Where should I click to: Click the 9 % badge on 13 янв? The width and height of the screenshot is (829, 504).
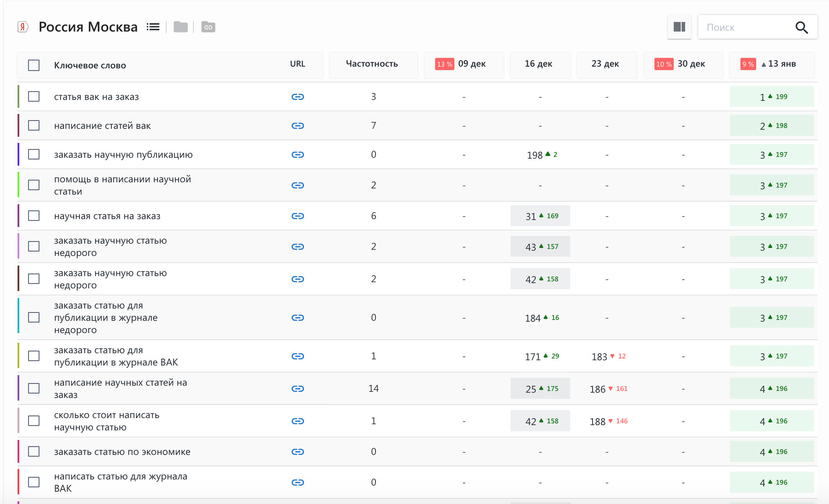coord(748,64)
